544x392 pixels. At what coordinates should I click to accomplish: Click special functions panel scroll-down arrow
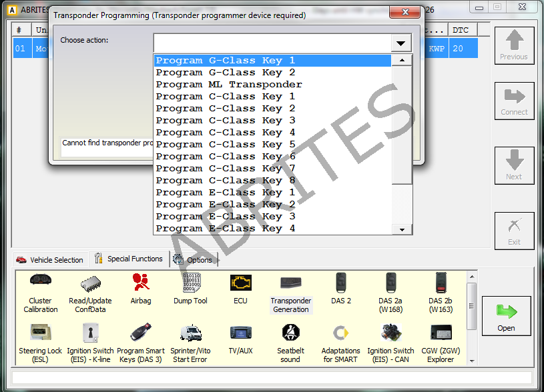click(472, 361)
